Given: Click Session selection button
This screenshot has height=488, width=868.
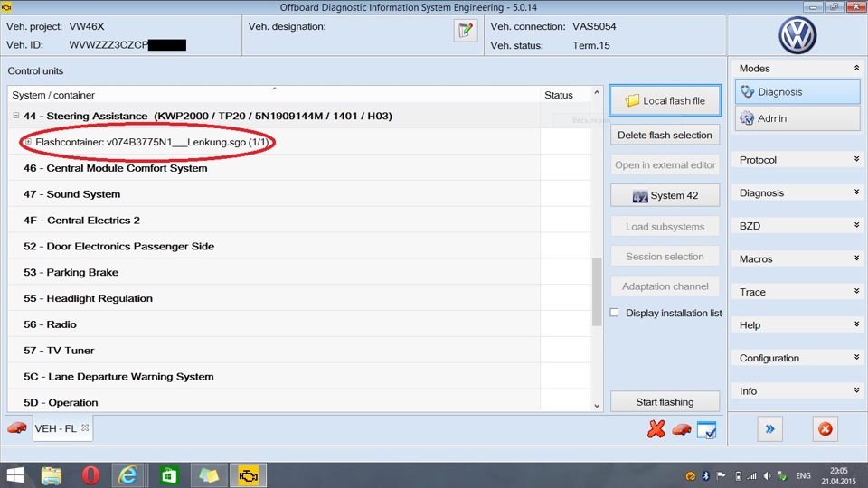Looking at the screenshot, I should pyautogui.click(x=665, y=256).
